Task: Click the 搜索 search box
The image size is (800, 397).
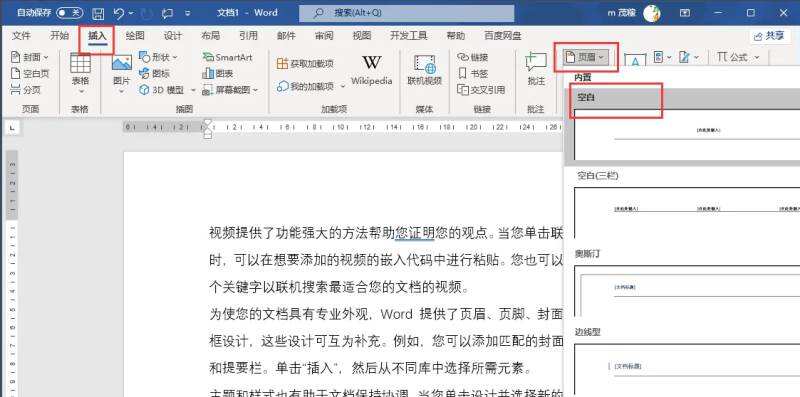Action: pyautogui.click(x=407, y=13)
